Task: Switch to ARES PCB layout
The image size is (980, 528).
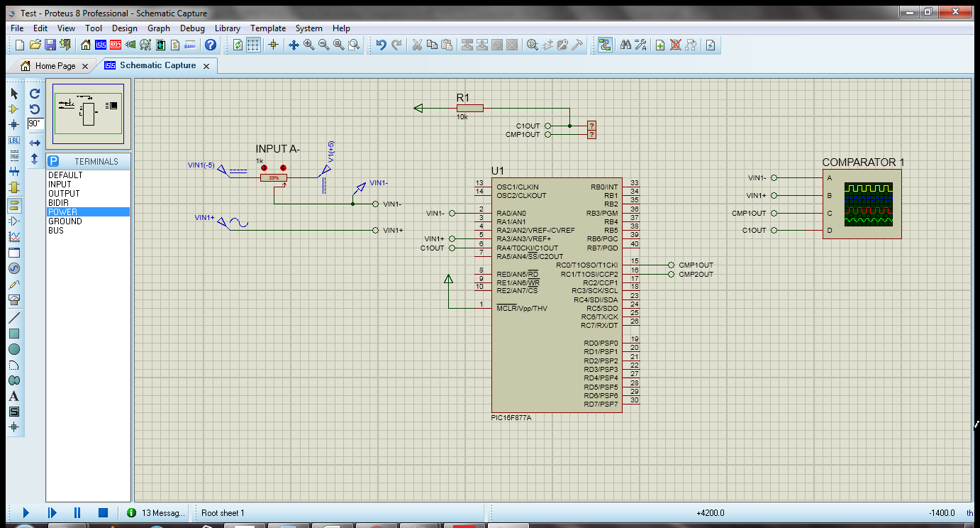Action: [114, 45]
